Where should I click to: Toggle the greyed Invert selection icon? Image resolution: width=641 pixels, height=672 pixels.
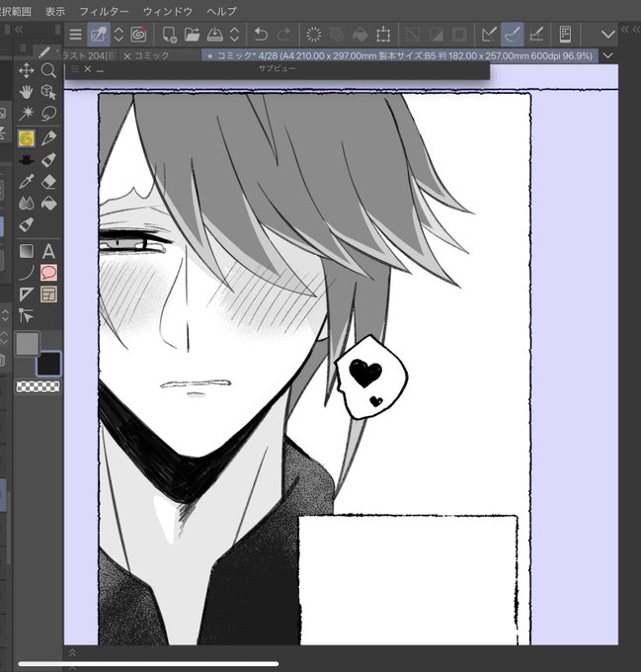point(436,35)
